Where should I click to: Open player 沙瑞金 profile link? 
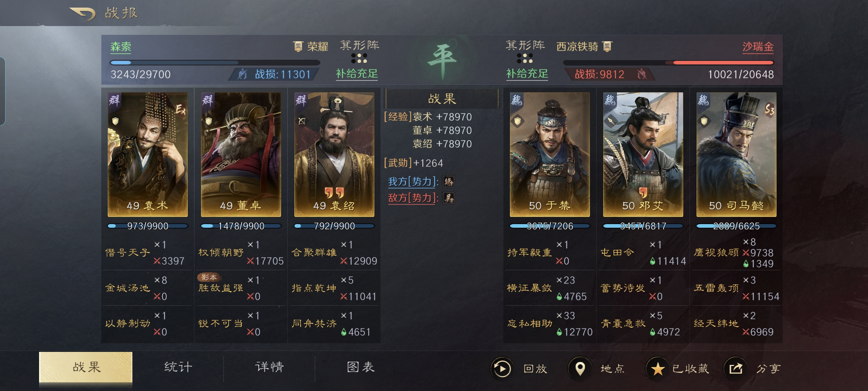pos(758,47)
